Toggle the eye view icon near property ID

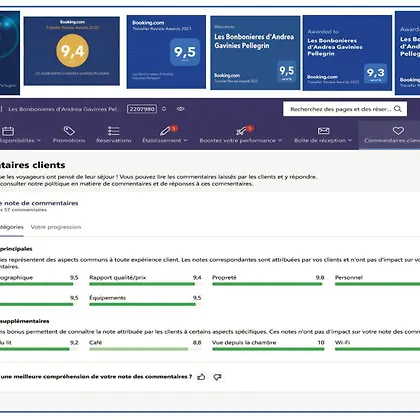coord(181,109)
